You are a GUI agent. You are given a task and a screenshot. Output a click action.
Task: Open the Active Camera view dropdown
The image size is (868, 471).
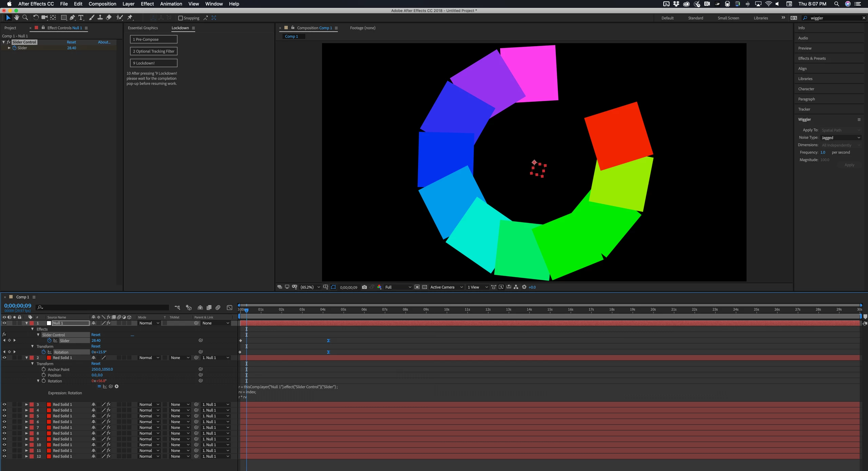pyautogui.click(x=446, y=287)
